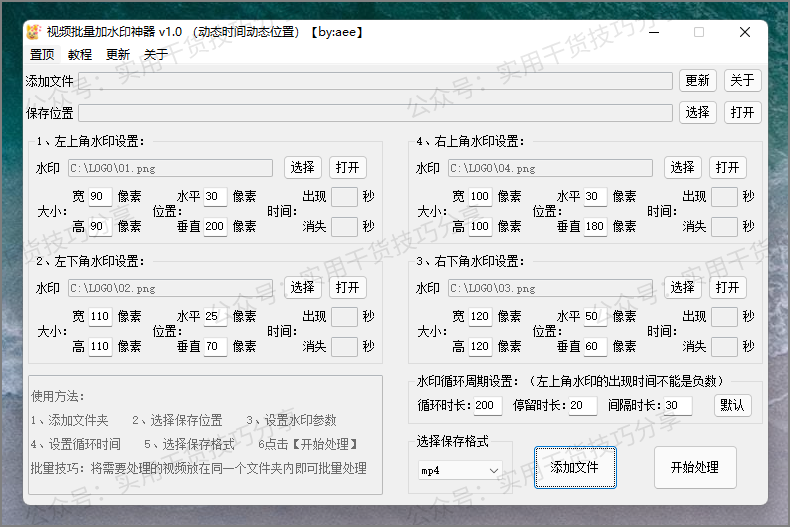This screenshot has width=790, height=527.
Task: Click the 默认 reset button
Action: click(x=733, y=405)
